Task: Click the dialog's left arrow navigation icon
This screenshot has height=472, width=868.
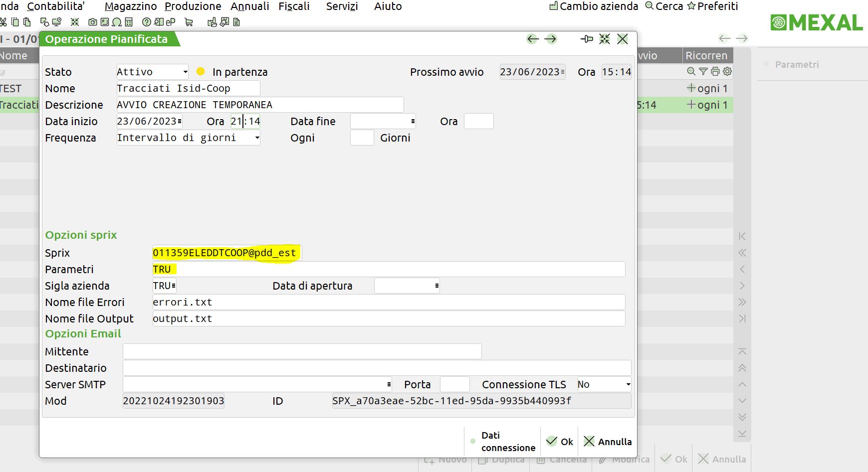Action: [x=533, y=39]
